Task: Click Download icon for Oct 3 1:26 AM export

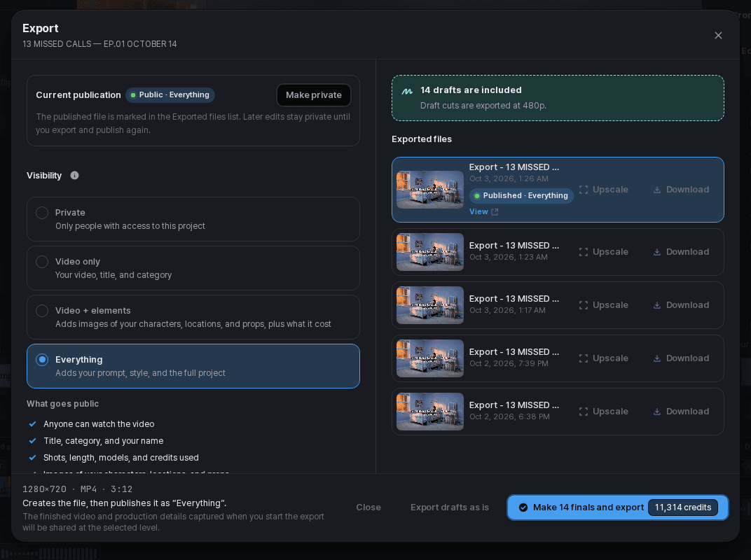Action: tap(657, 190)
